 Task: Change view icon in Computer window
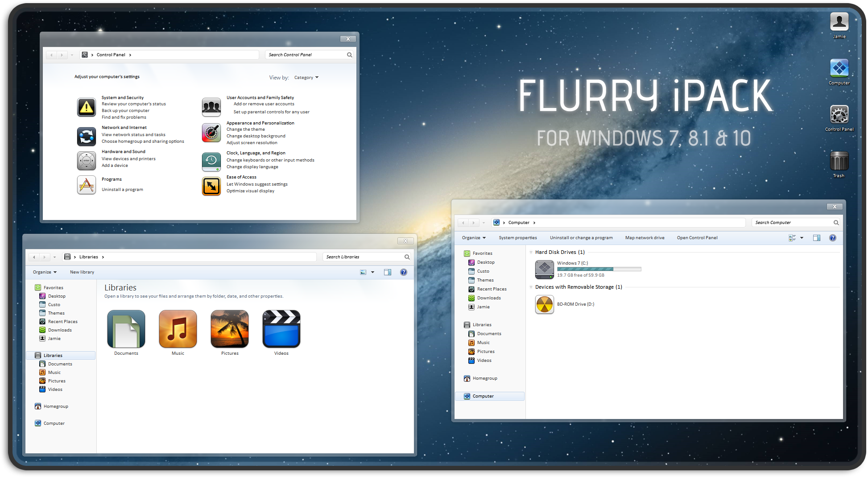(x=792, y=238)
